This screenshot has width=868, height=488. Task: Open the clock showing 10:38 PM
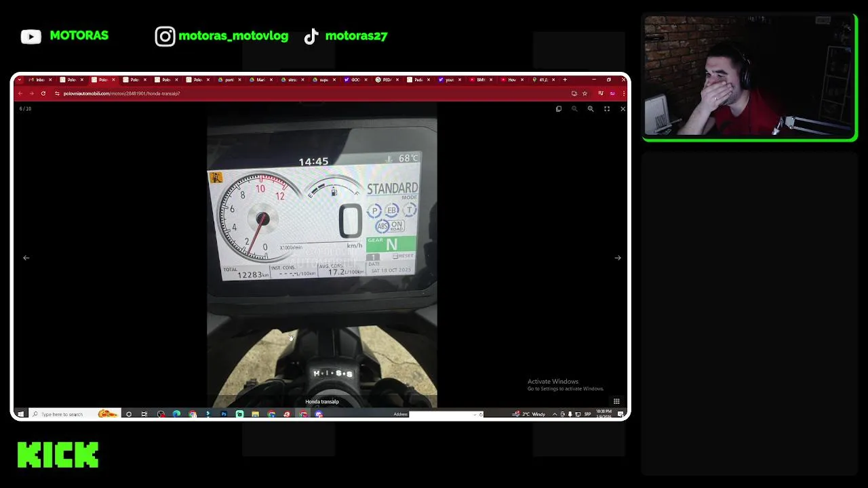tap(604, 413)
